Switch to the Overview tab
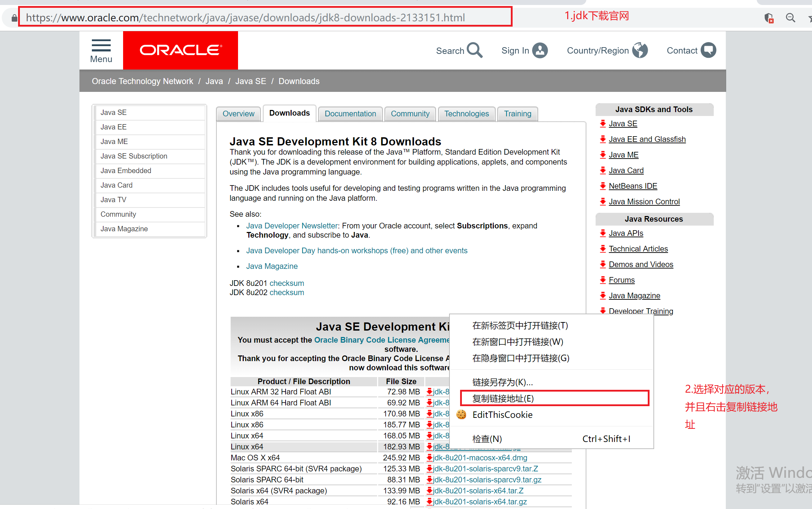Screen dimensions: 812x509 [238, 114]
